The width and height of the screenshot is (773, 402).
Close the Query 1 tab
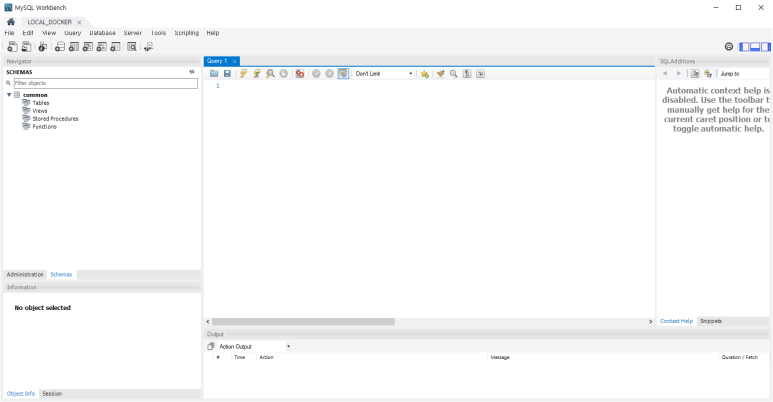pos(235,61)
